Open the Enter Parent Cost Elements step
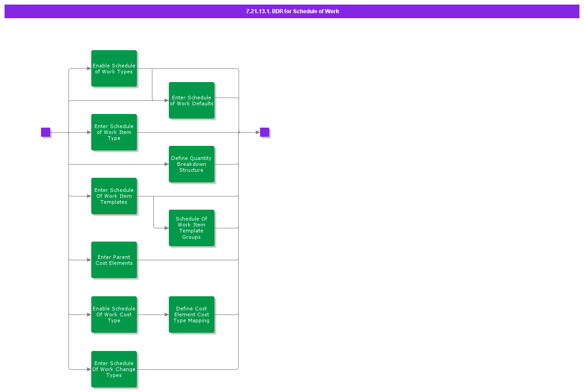 click(x=114, y=260)
